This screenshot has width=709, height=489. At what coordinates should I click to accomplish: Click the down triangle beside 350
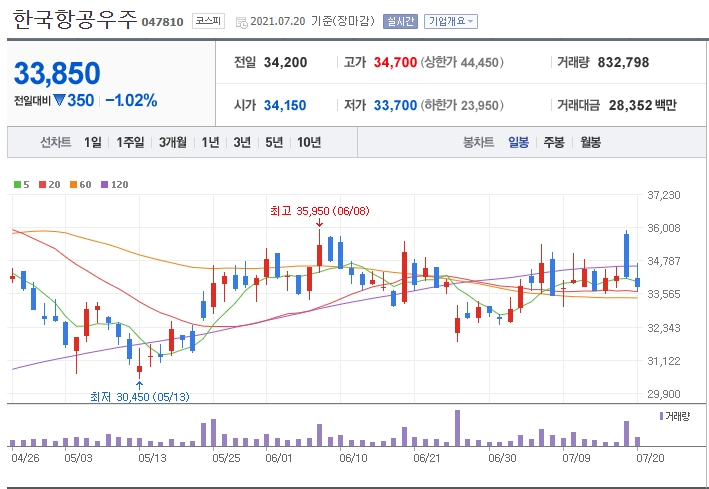tap(59, 100)
